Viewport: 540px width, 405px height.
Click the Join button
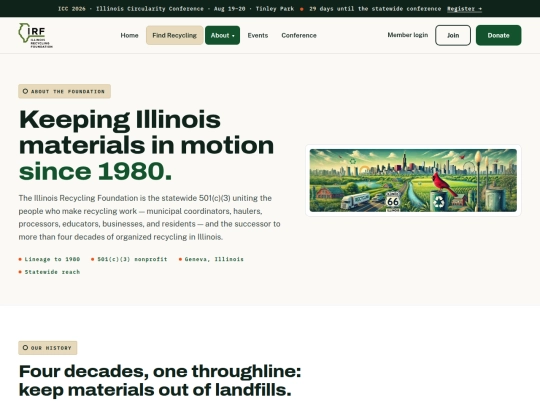click(453, 35)
